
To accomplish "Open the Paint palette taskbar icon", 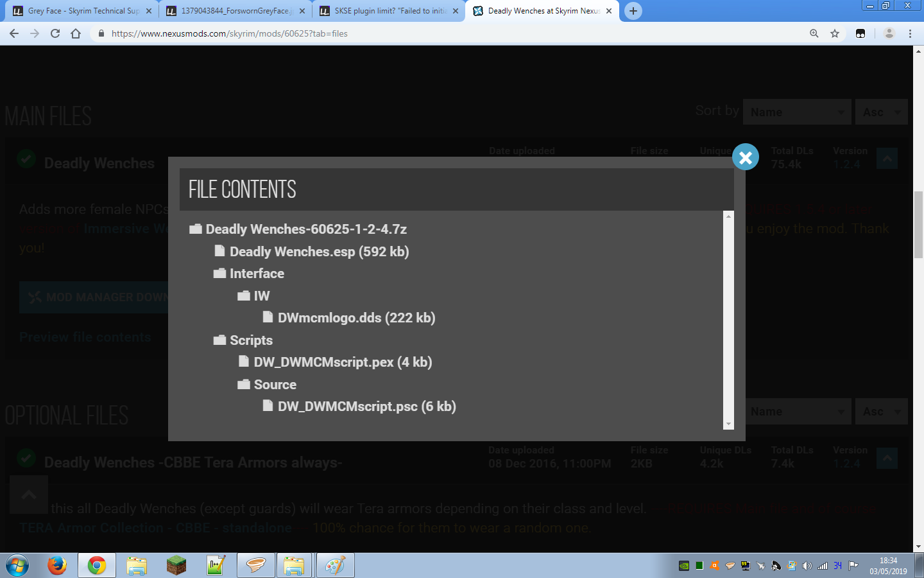I will (335, 566).
